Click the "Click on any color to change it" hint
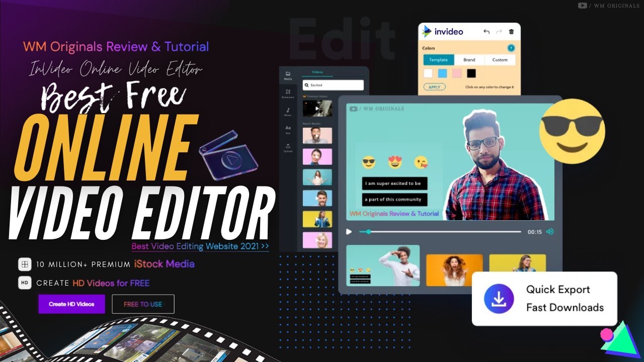The height and width of the screenshot is (362, 644). 489,87
